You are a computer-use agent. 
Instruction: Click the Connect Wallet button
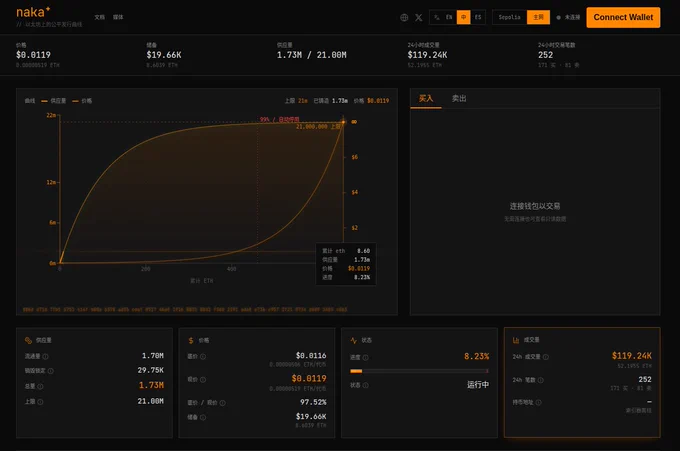click(623, 17)
